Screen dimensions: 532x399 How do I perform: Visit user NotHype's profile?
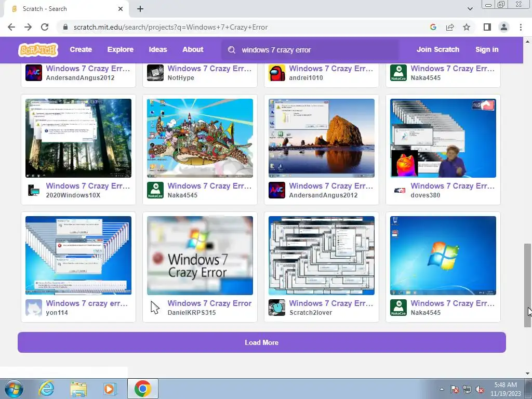[x=181, y=78]
